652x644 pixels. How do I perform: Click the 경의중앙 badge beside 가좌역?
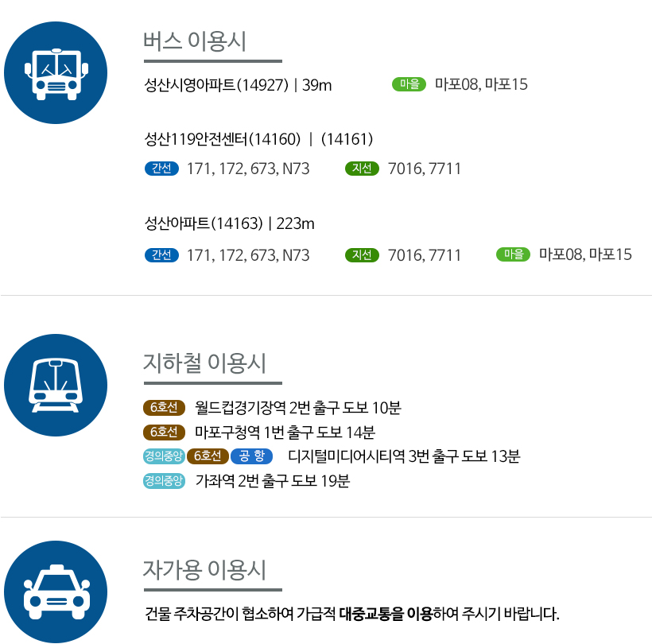164,480
